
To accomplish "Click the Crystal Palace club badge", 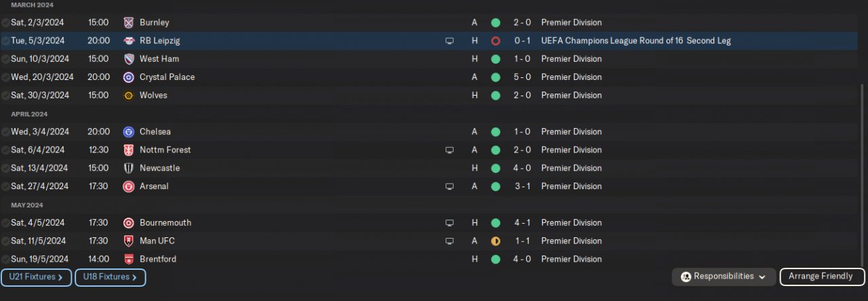I will (x=129, y=77).
